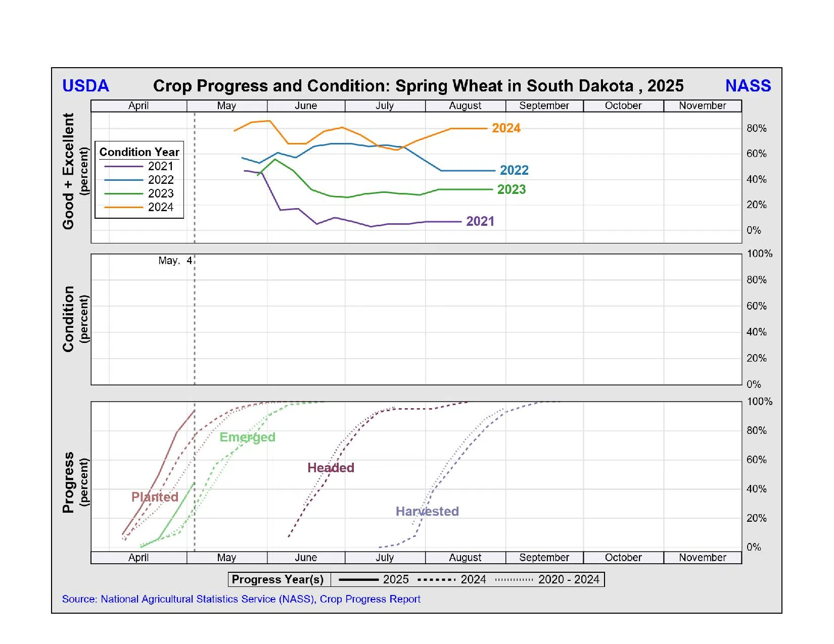Click the green Emerged series label
The image size is (834, 644).
(247, 437)
